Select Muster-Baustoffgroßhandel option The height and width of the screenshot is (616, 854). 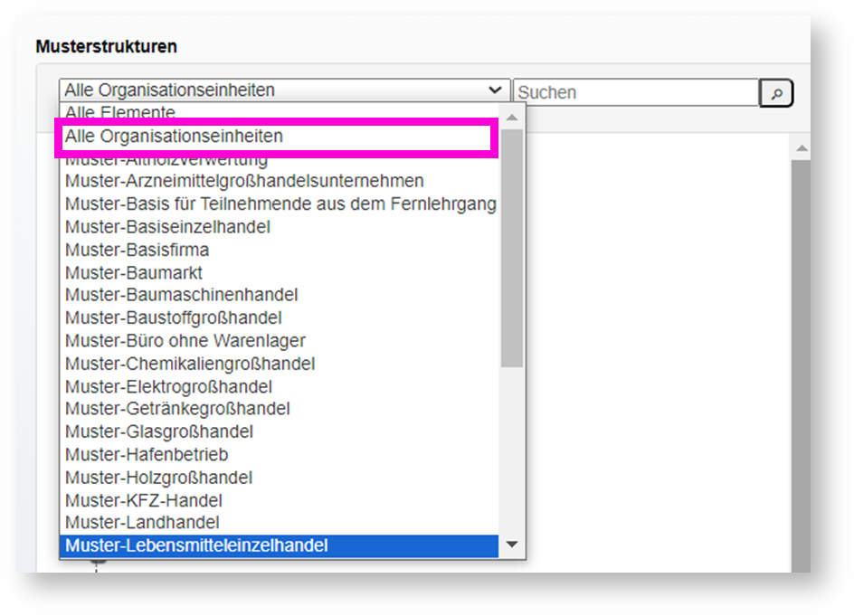[173, 317]
